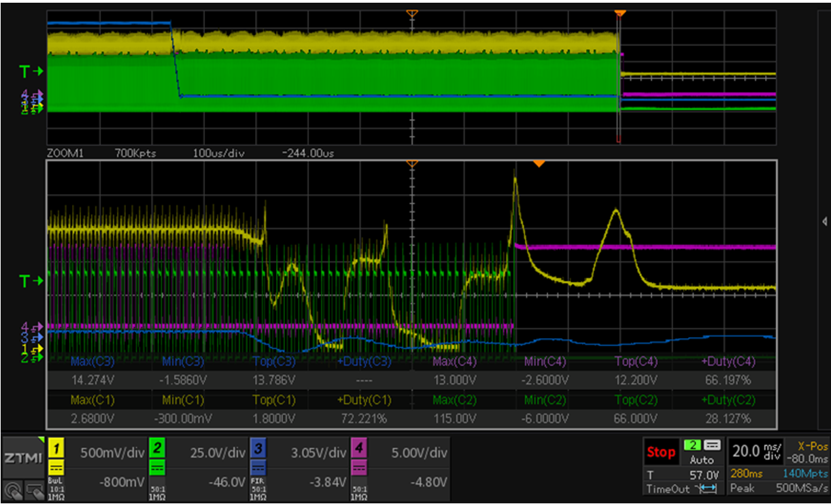Select Top(C3) measurement 13.786V
Viewport: 831px width, 504px height.
274,380
